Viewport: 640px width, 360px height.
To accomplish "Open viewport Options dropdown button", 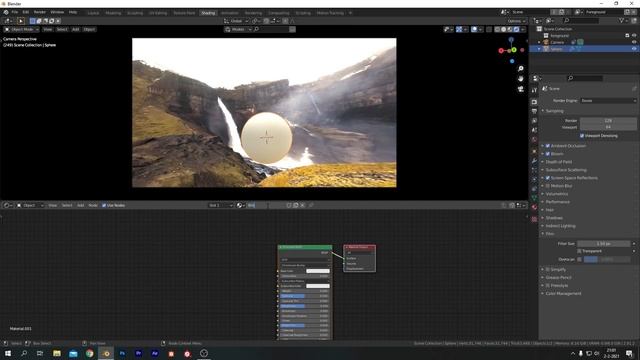I will (516, 21).
